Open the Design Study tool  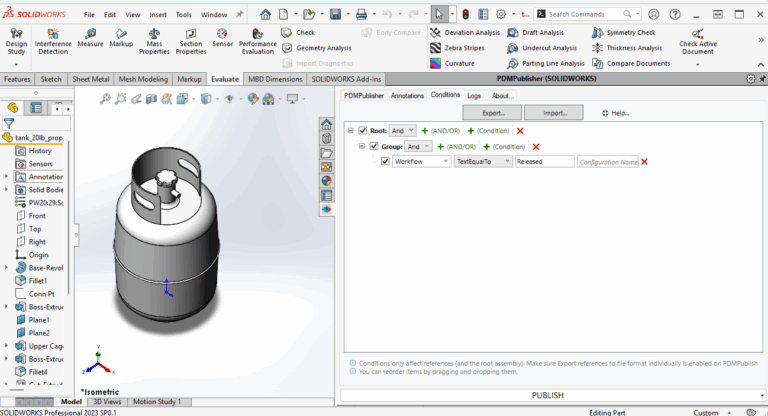pyautogui.click(x=16, y=42)
